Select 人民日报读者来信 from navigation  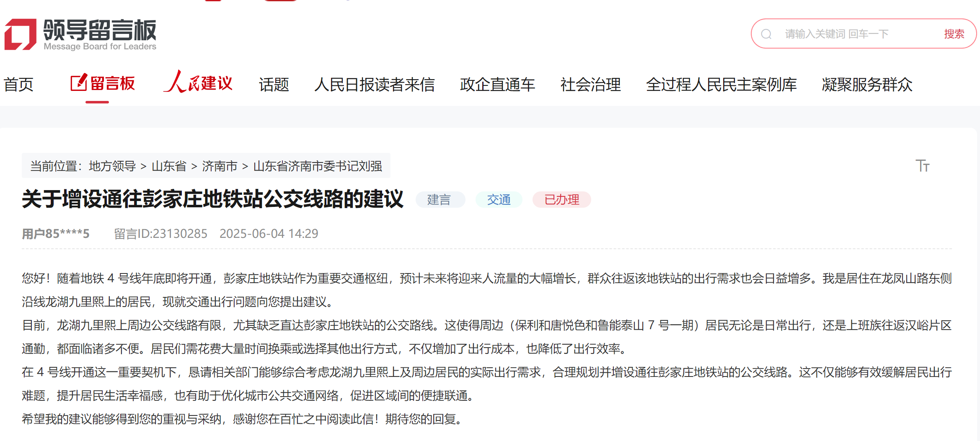pos(375,85)
